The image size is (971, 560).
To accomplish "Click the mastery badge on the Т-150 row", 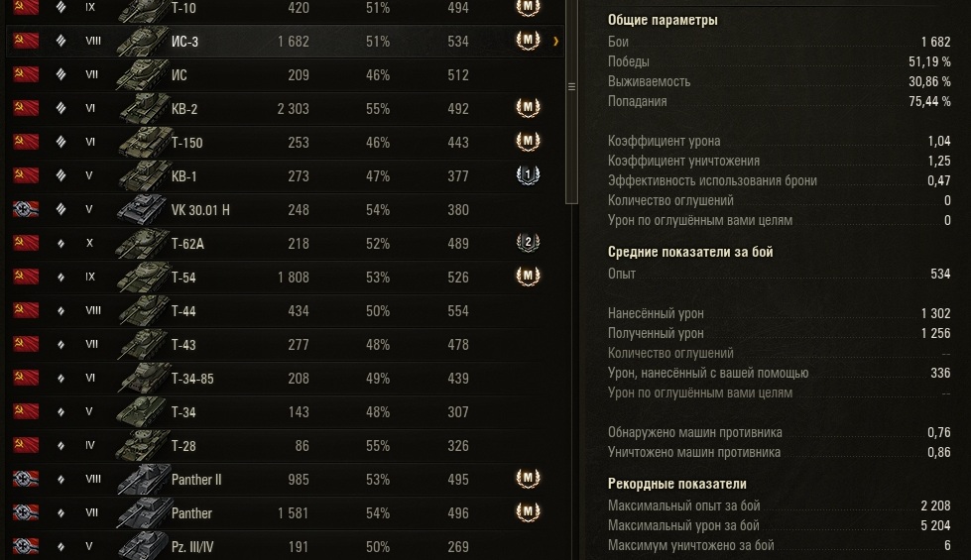I will click(528, 142).
